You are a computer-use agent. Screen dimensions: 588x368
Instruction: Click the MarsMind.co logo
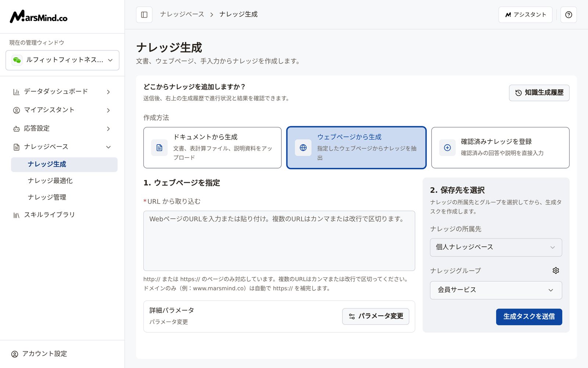pos(39,17)
